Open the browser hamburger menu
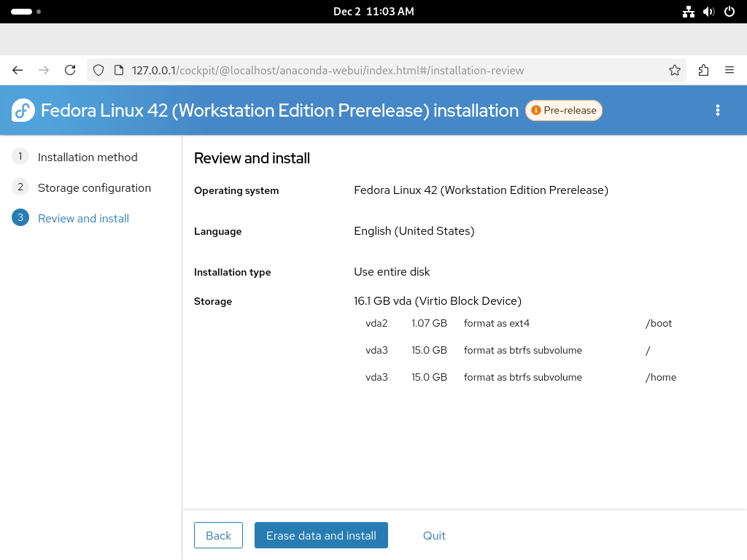 click(x=729, y=71)
